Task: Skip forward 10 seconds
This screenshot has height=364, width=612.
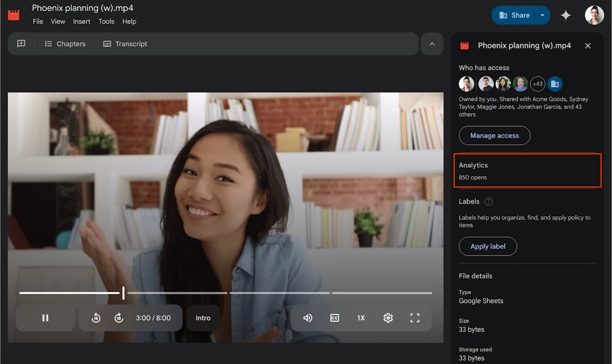Action: click(x=119, y=318)
